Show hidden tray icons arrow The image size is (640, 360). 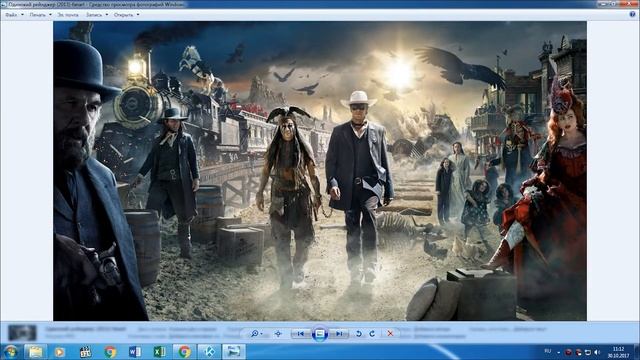pyautogui.click(x=559, y=352)
